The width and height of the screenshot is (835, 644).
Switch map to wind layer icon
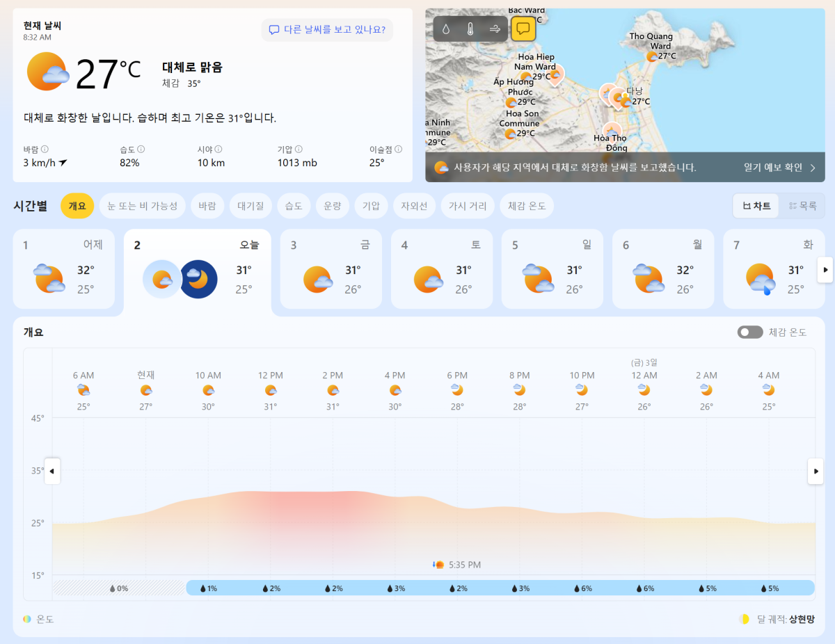coord(495,29)
